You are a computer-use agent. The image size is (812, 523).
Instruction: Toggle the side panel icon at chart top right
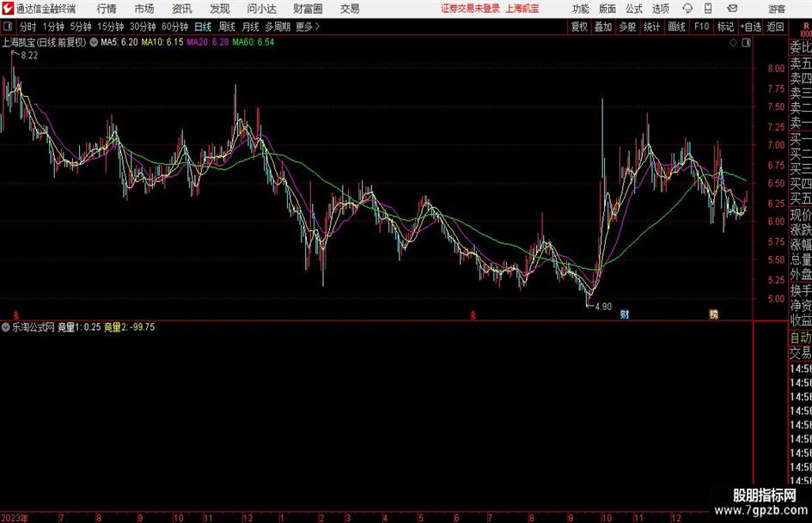[746, 43]
